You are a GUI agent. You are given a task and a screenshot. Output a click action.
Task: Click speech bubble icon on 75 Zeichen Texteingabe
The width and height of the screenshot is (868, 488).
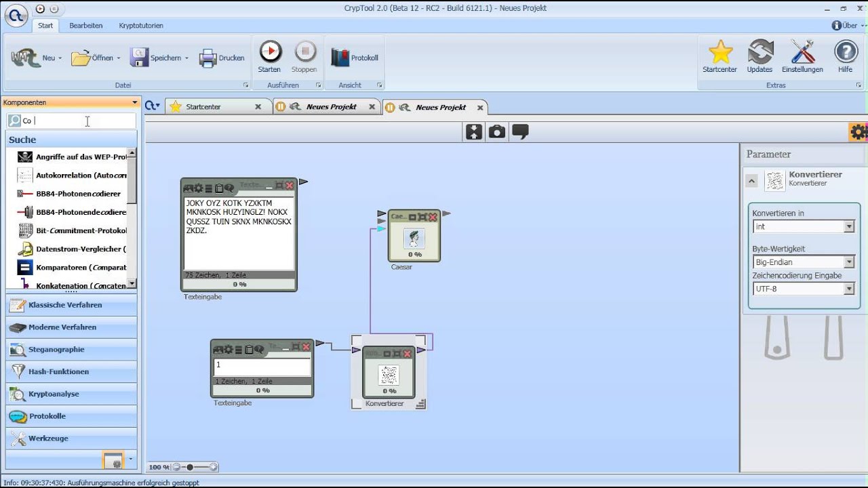pyautogui.click(x=229, y=188)
